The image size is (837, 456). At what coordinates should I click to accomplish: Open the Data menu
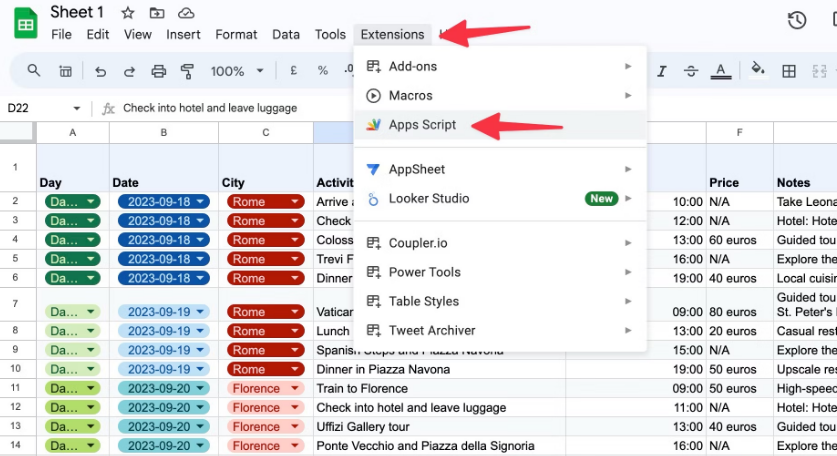(x=286, y=35)
